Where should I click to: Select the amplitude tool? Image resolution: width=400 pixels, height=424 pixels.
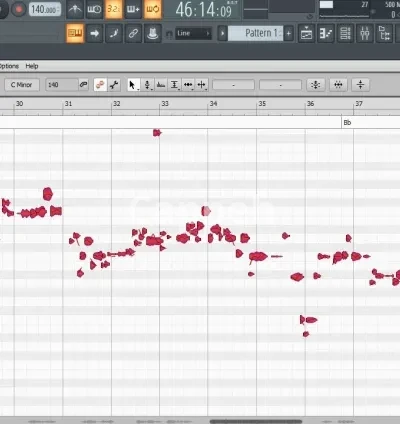[x=175, y=85]
